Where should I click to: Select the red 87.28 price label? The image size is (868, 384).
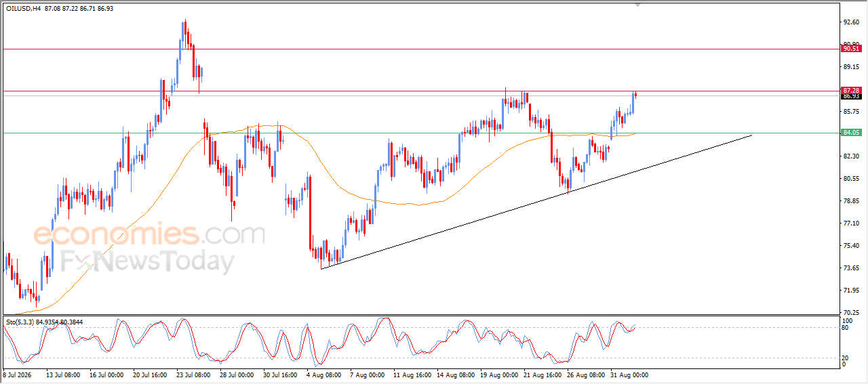pyautogui.click(x=851, y=90)
